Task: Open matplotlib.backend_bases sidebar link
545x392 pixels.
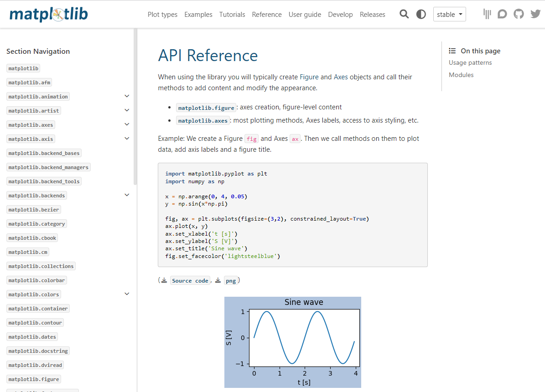Action: [x=44, y=153]
